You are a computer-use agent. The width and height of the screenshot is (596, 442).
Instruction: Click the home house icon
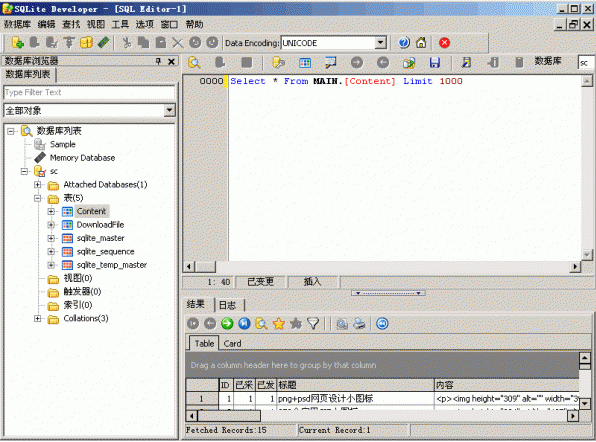[421, 43]
